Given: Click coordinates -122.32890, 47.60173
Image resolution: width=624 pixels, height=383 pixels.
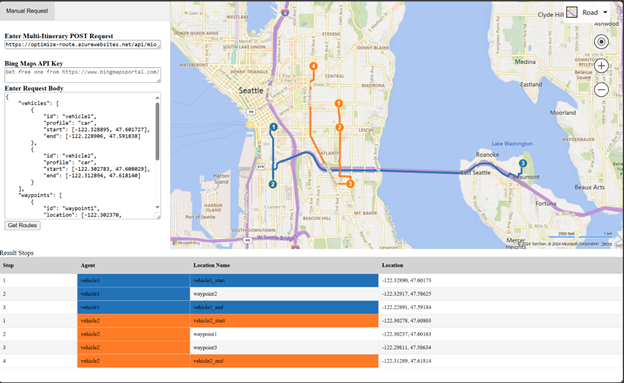Looking at the screenshot, I should (406, 280).
